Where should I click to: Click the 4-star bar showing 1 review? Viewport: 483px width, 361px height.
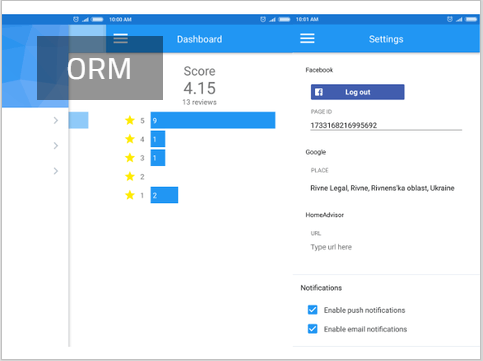(158, 139)
